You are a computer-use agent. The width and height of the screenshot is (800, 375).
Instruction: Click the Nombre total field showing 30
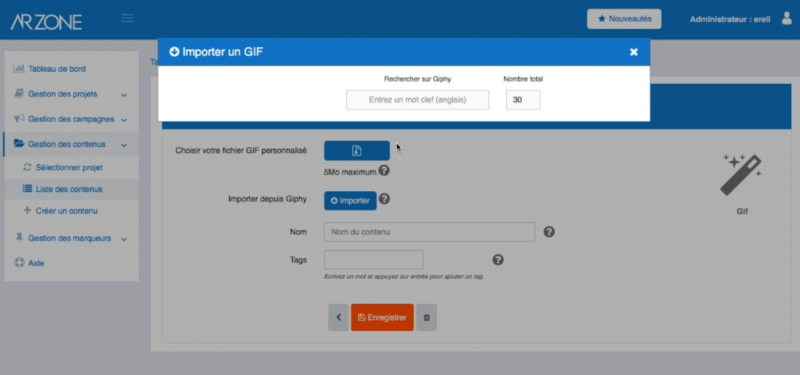pyautogui.click(x=523, y=100)
